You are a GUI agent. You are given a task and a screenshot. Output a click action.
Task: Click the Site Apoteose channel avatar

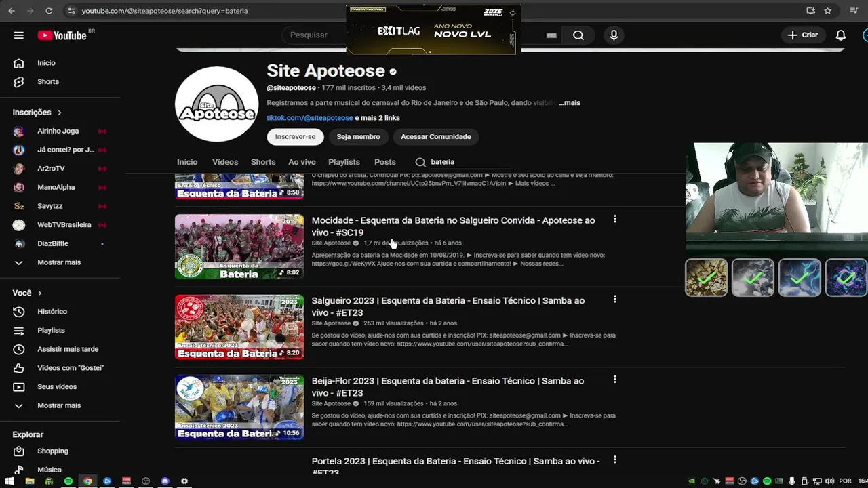coord(217,104)
